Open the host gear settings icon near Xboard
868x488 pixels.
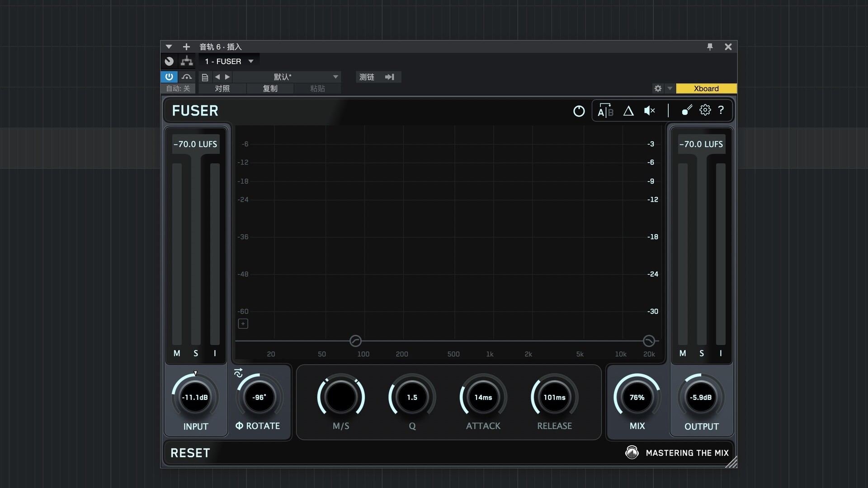tap(658, 89)
